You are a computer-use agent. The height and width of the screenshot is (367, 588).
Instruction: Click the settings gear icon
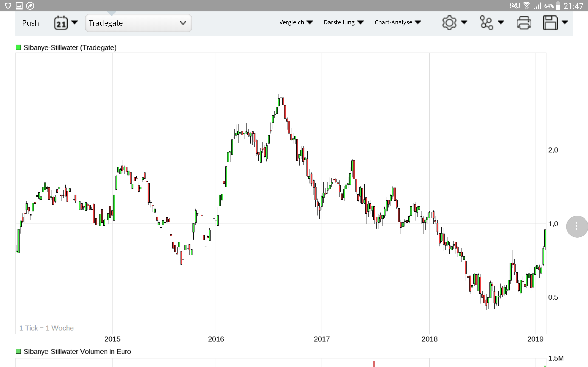coord(449,23)
